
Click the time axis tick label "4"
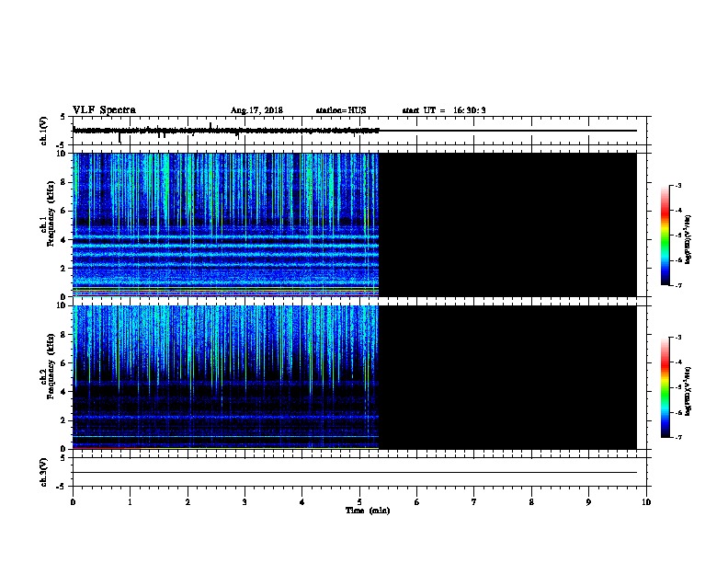pos(302,501)
